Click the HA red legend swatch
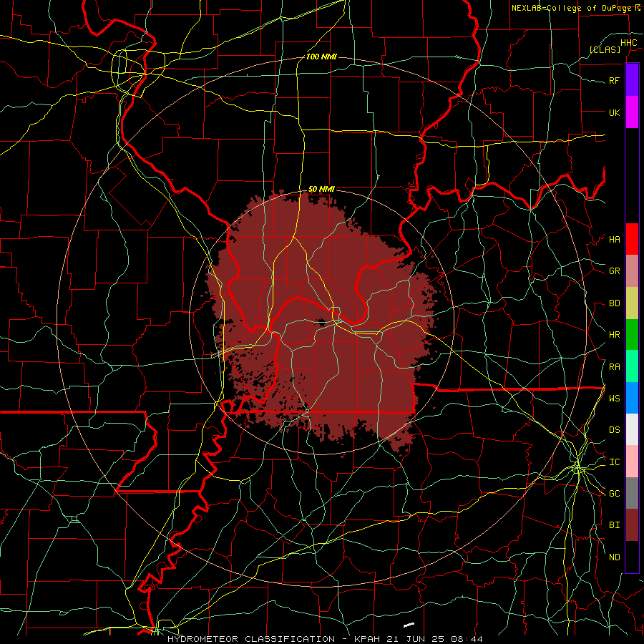The image size is (644, 644). 632,239
